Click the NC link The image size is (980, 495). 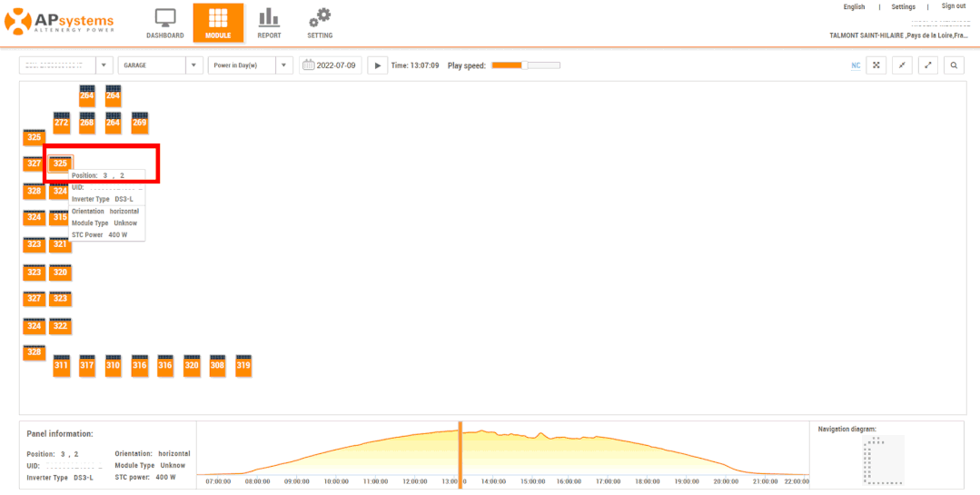(856, 65)
